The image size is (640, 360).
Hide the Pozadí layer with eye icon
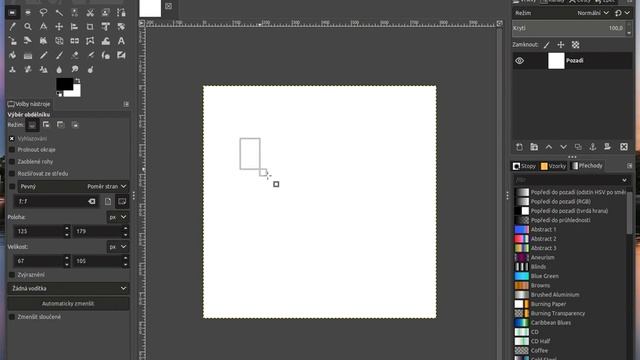519,61
